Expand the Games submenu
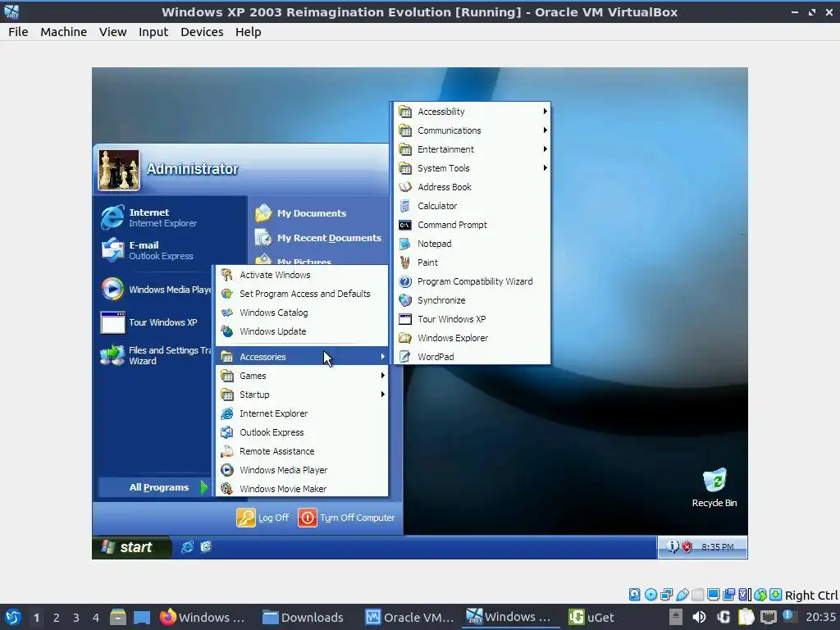The width and height of the screenshot is (840, 630). [x=302, y=376]
